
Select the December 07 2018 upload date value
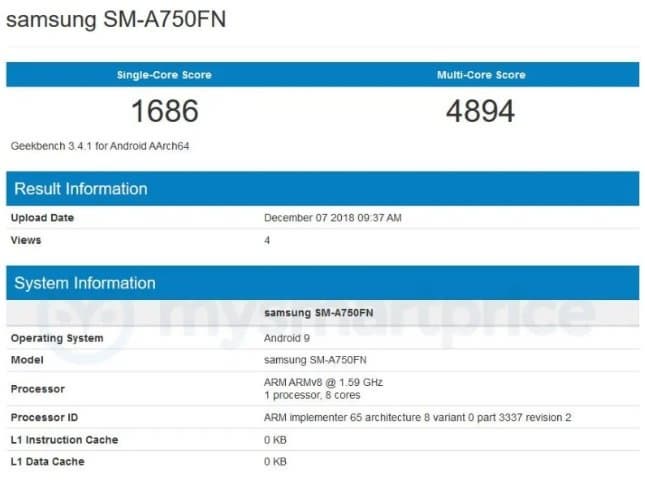332,218
